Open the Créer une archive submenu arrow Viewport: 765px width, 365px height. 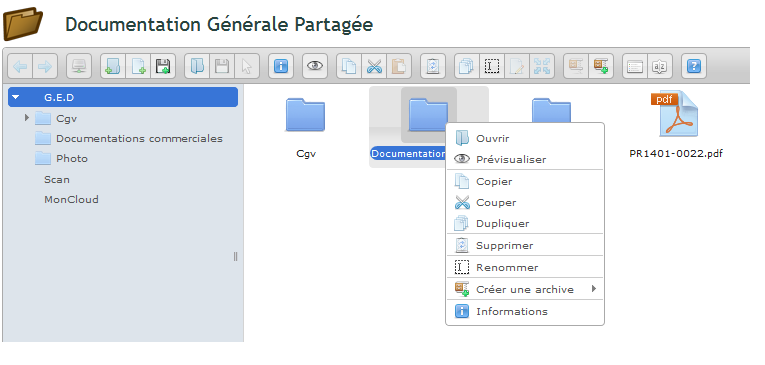594,289
